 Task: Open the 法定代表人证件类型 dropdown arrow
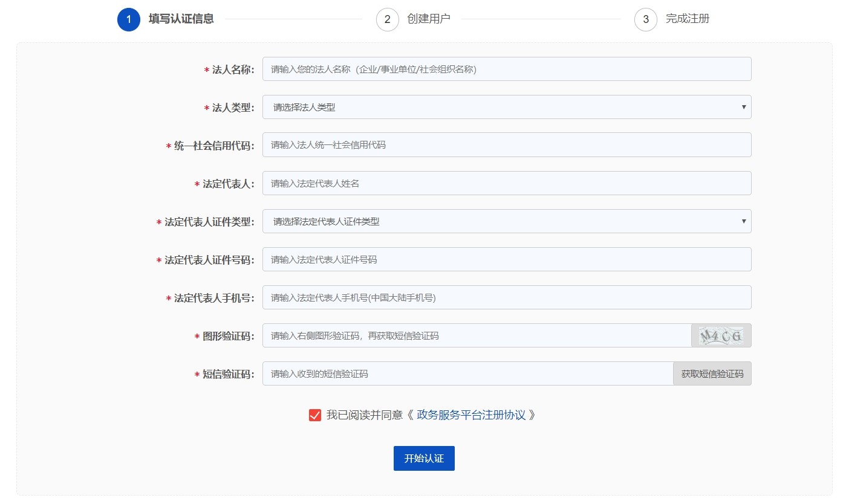click(743, 221)
